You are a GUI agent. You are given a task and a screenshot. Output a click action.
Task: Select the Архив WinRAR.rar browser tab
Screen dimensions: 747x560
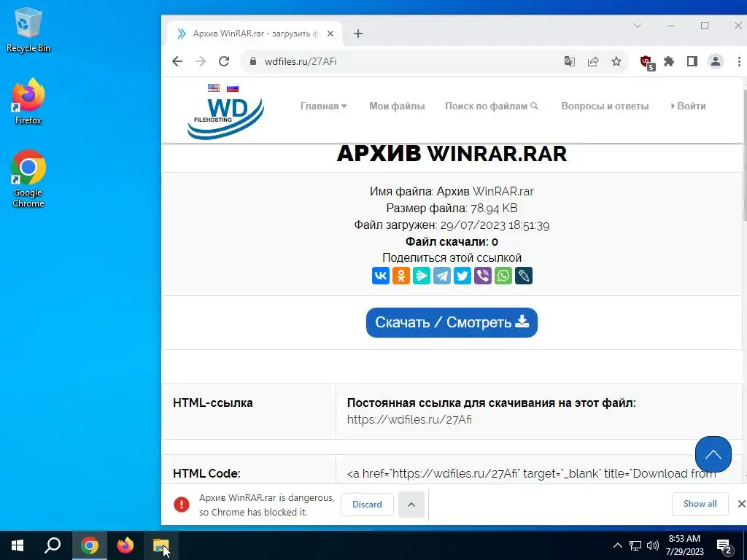pos(255,34)
